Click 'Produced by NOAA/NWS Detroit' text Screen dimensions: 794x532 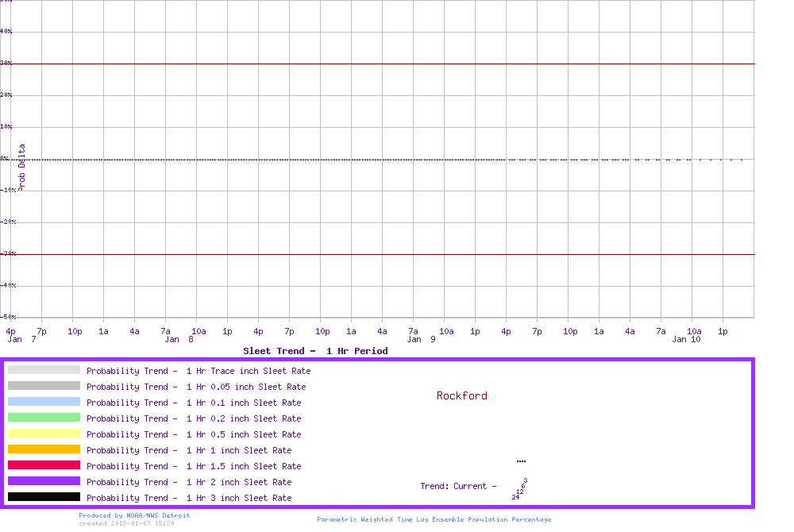tap(134, 515)
